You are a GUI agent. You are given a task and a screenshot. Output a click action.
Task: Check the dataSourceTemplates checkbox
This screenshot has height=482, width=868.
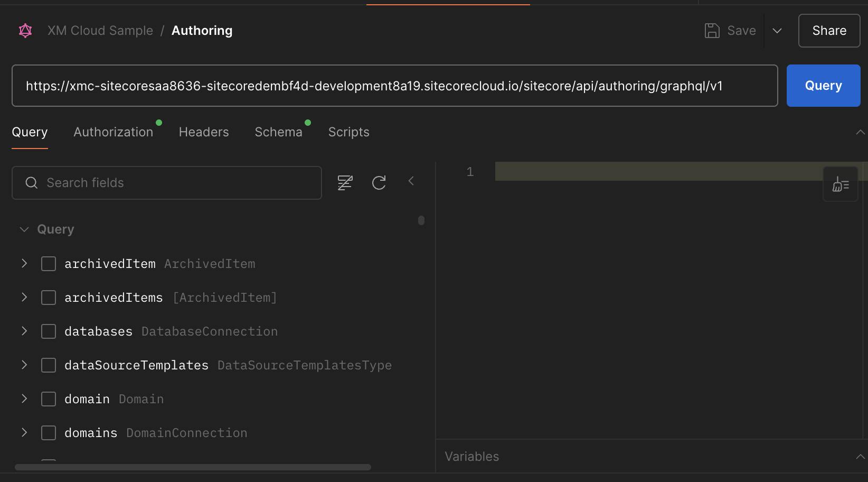pyautogui.click(x=49, y=365)
